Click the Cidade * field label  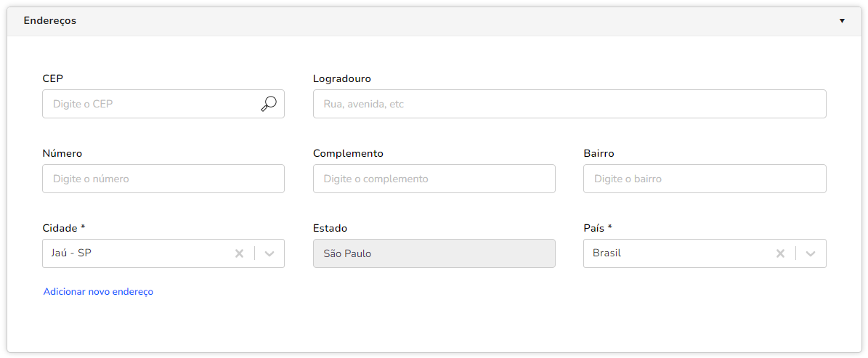64,228
